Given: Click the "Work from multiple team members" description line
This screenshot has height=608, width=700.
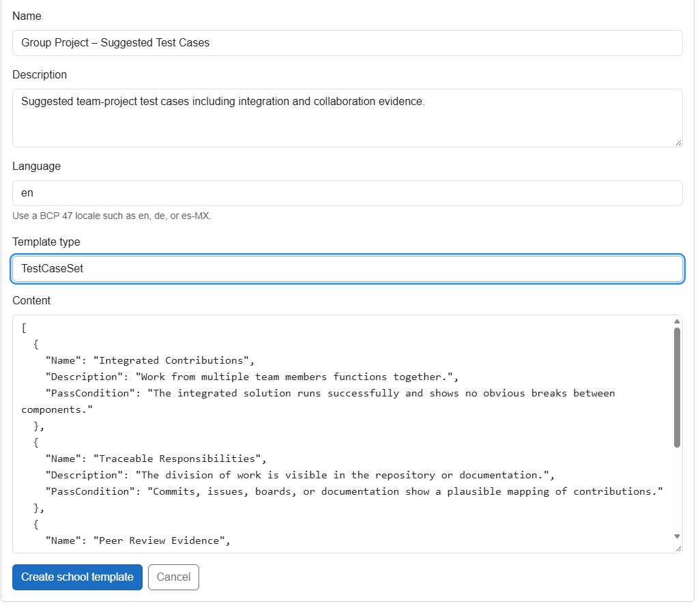Looking at the screenshot, I should 252,377.
